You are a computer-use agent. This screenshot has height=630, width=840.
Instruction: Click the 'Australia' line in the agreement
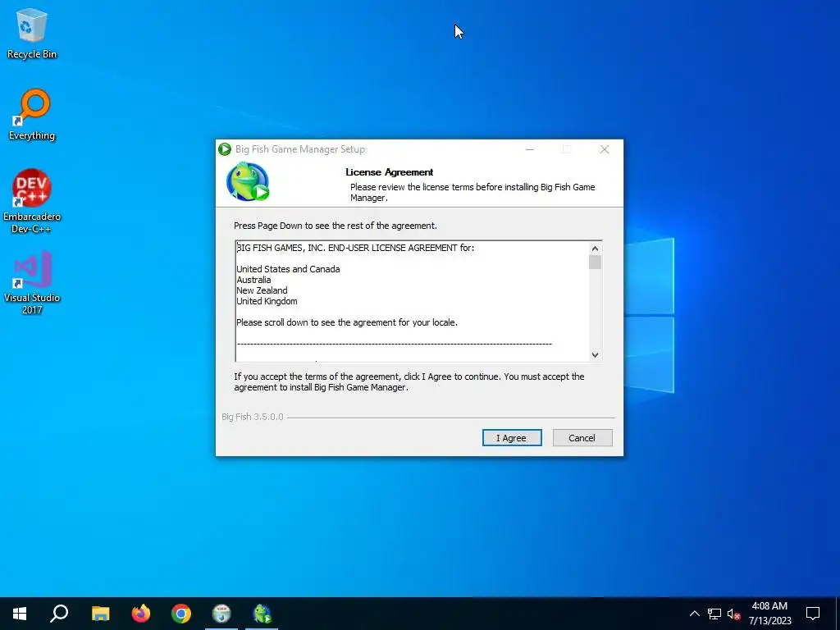254,280
